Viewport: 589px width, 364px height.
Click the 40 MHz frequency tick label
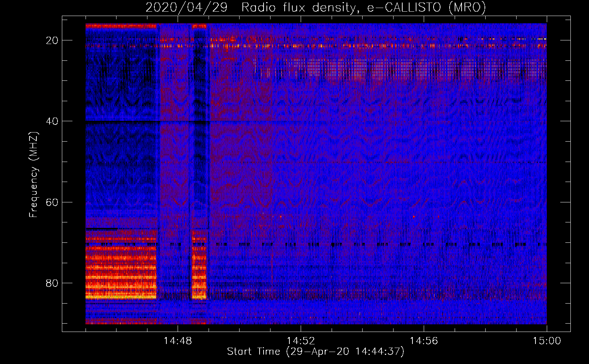(52, 121)
